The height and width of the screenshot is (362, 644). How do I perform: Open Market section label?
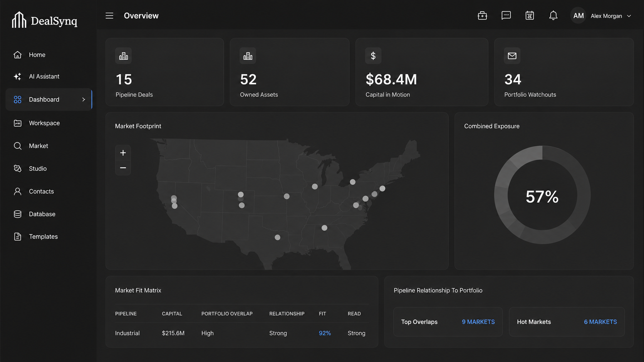coord(39,146)
